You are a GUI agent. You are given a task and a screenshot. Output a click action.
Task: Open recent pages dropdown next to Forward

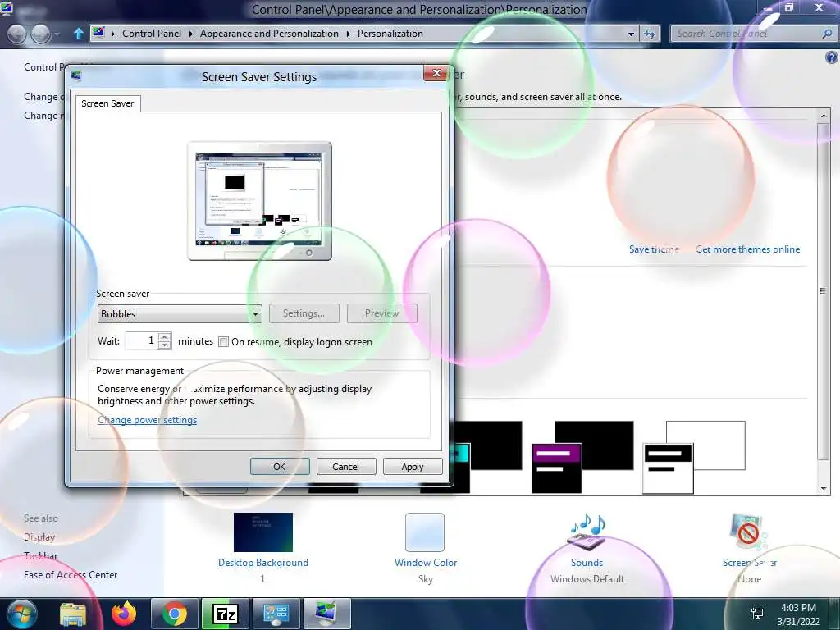(x=57, y=34)
